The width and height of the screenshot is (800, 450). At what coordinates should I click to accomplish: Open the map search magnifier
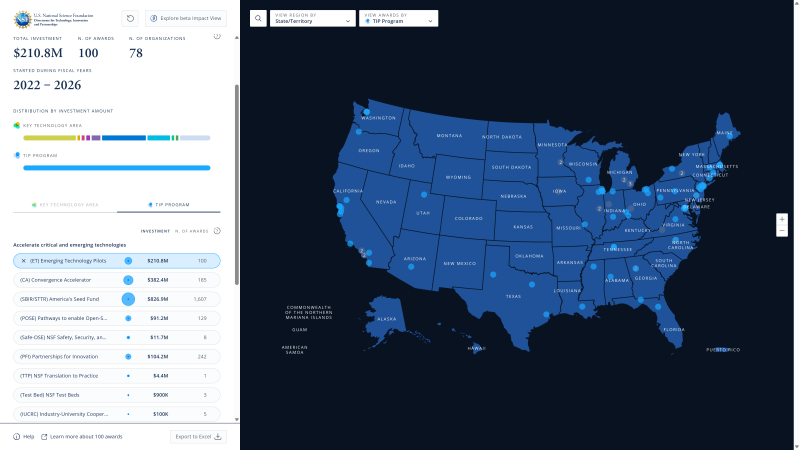click(258, 18)
